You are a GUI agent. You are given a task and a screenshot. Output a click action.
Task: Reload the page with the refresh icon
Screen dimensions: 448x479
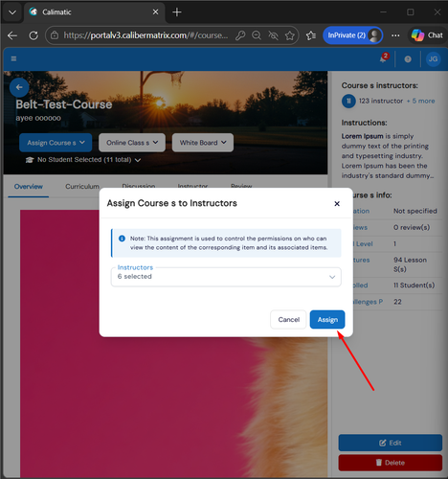pyautogui.click(x=34, y=35)
